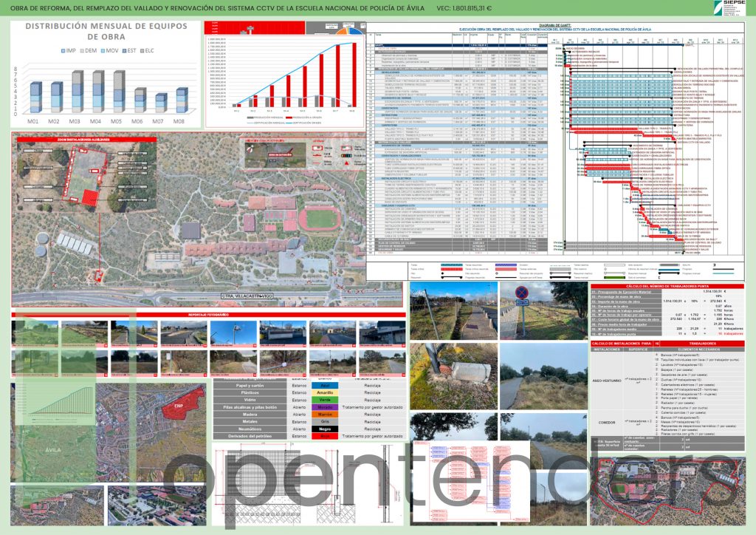
Task: Click the "CÁLCULO DEL NÚMERO DE TRABAJADORES PUNTA" header
Action: point(667,287)
